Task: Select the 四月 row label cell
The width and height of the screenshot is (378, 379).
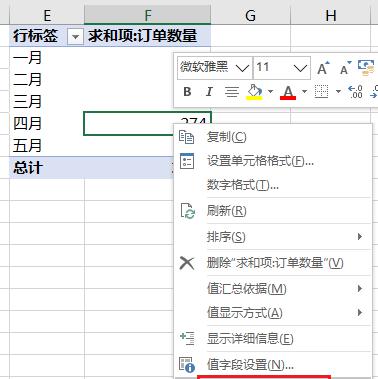Action: (x=47, y=124)
